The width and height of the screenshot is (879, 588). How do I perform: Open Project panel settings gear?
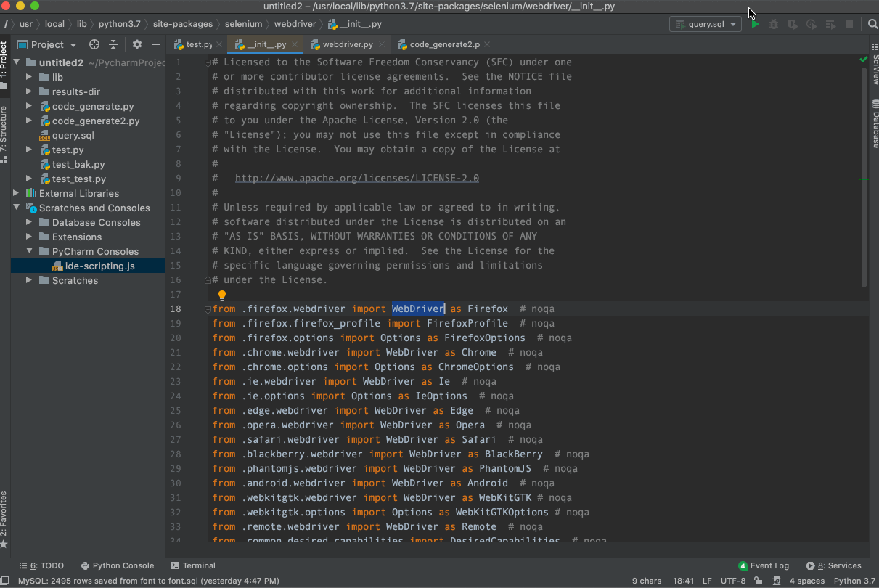click(137, 44)
